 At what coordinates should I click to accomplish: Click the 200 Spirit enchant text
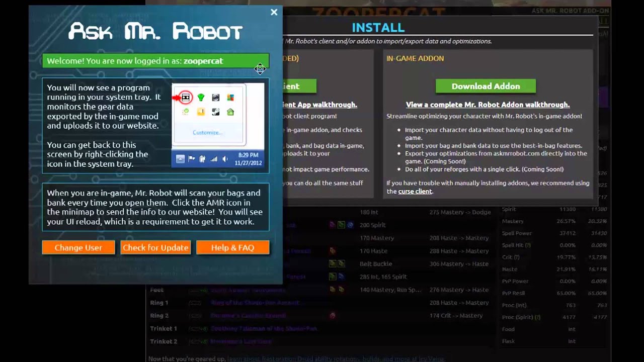point(373,225)
